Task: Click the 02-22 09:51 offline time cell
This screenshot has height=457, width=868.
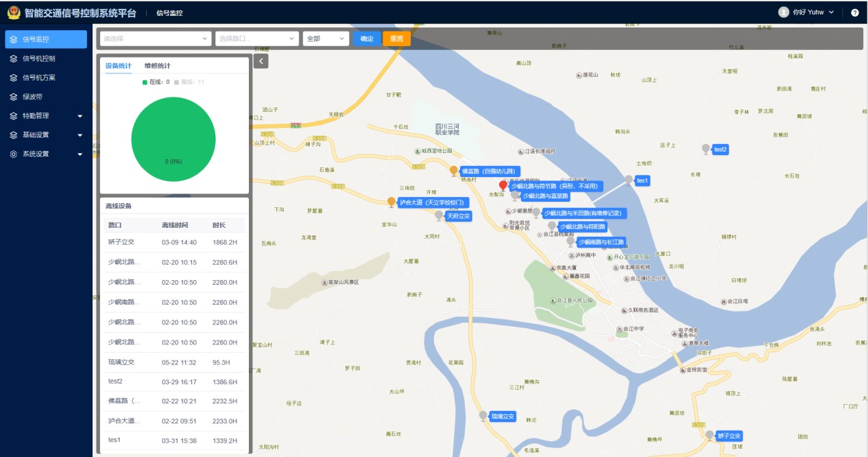Action: pos(179,421)
